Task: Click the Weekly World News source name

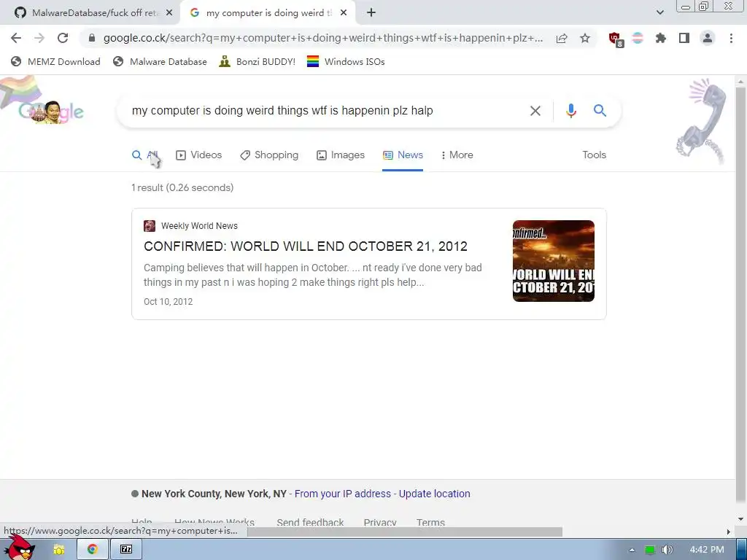Action: (199, 226)
